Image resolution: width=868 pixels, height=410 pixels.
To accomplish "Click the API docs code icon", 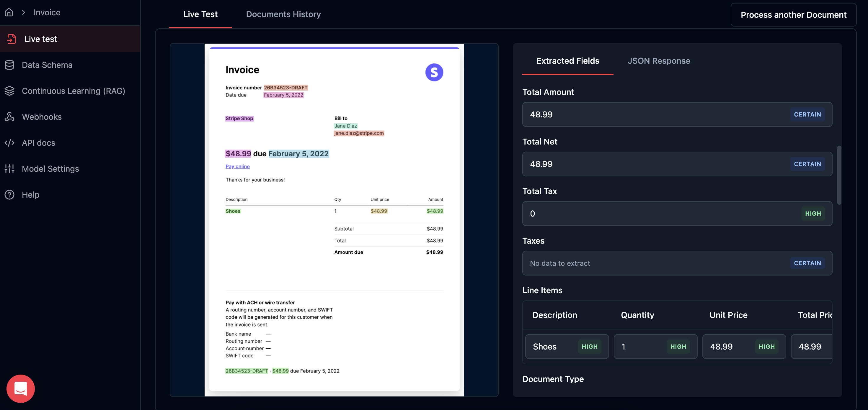I will pyautogui.click(x=9, y=143).
